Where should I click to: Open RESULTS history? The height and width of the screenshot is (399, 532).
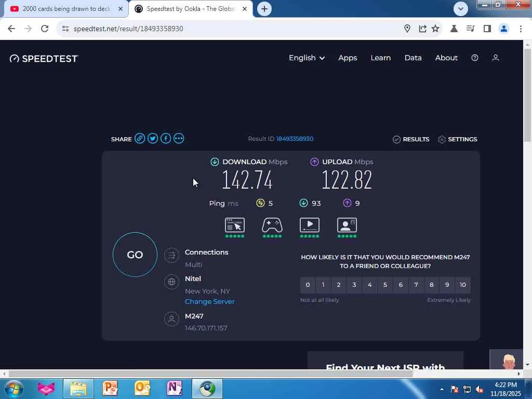[x=411, y=139]
